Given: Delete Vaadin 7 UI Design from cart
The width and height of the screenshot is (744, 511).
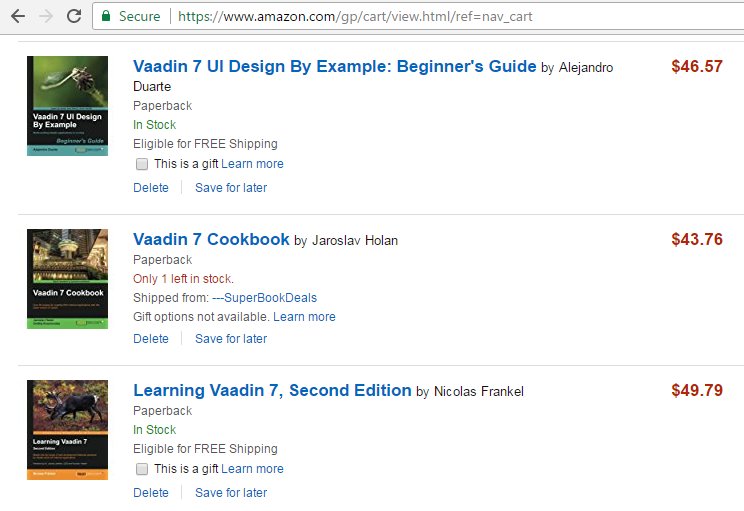Looking at the screenshot, I should (x=151, y=188).
